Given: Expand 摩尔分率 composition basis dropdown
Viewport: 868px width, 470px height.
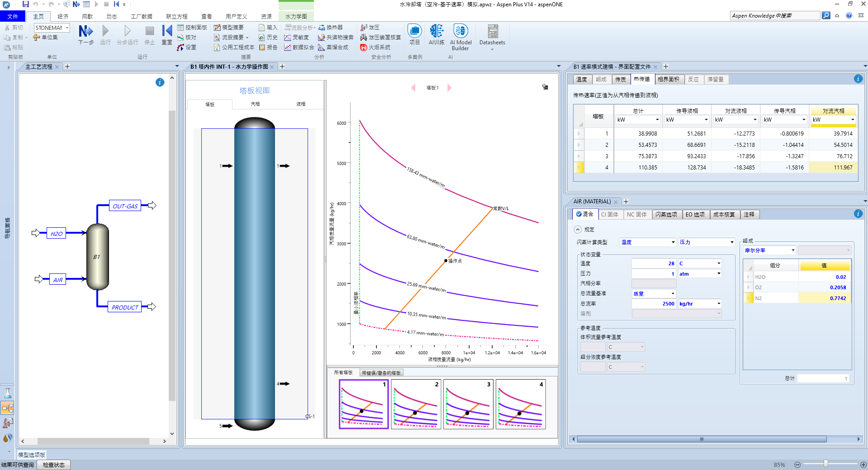Looking at the screenshot, I should 792,250.
